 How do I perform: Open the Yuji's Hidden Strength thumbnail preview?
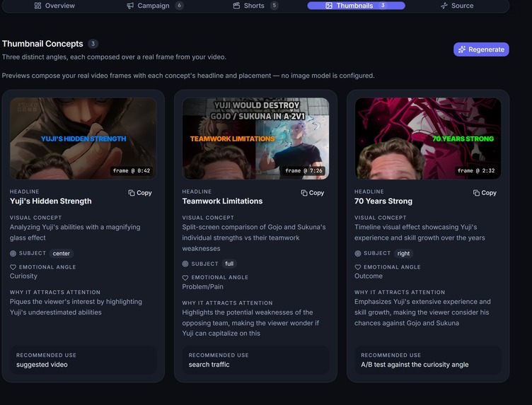pyautogui.click(x=83, y=139)
